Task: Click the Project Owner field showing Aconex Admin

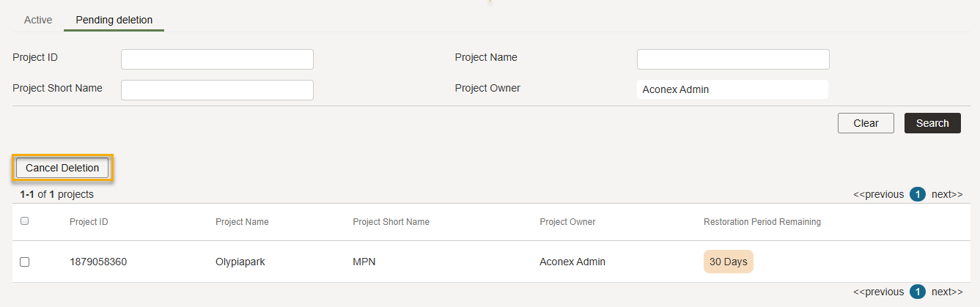Action: 733,89
